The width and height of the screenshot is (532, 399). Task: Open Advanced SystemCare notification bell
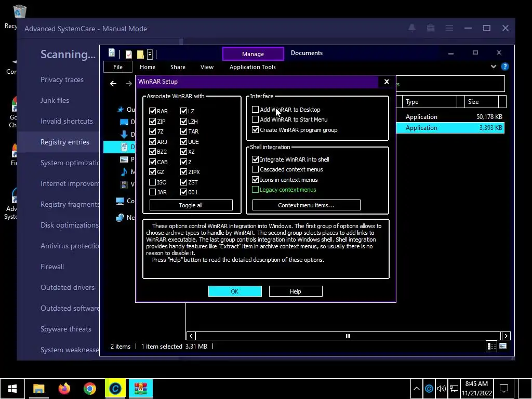tap(412, 28)
